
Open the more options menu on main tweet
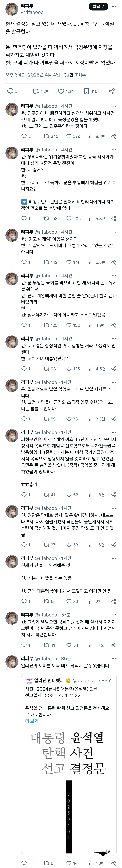(114, 6)
